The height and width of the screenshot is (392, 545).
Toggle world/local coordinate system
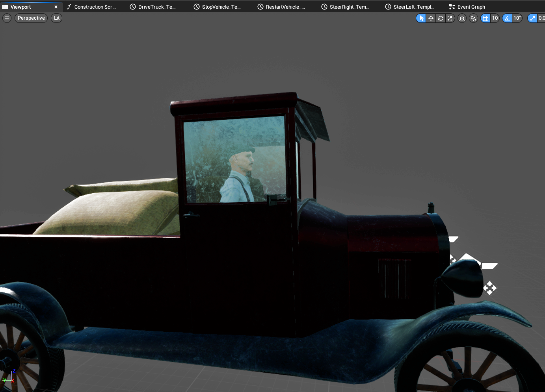click(462, 18)
